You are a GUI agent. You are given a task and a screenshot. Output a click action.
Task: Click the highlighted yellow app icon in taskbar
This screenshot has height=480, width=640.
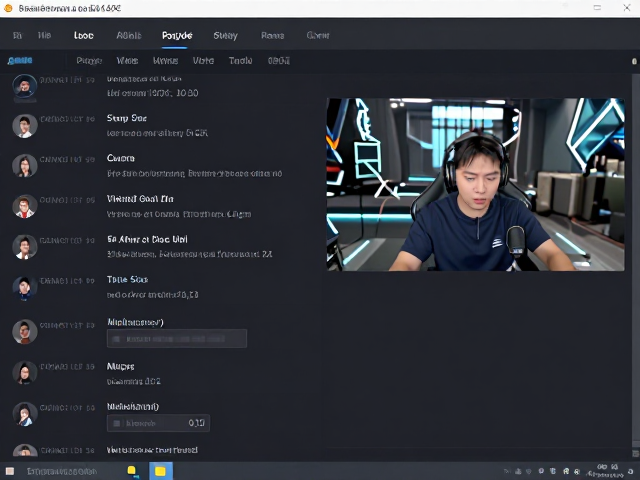coord(161,471)
